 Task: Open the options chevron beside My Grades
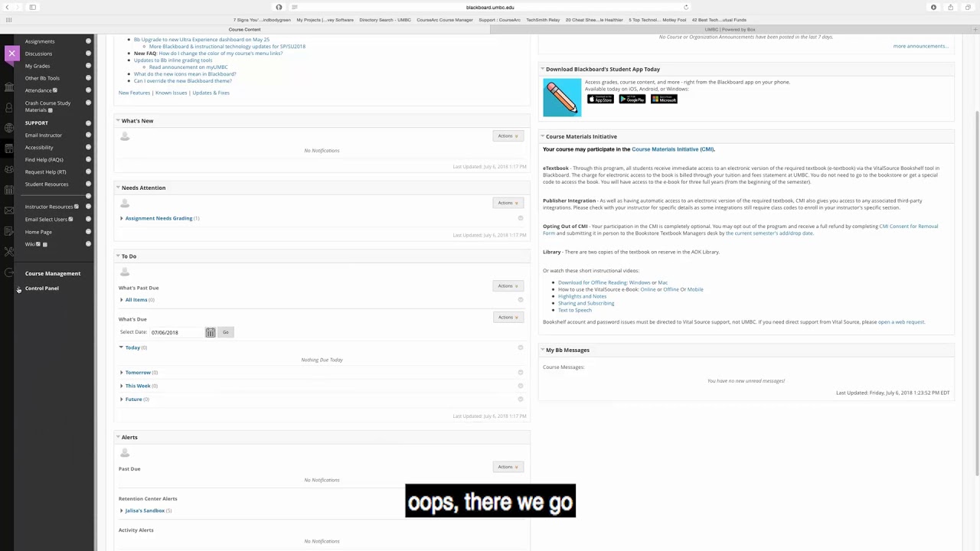pyautogui.click(x=88, y=66)
